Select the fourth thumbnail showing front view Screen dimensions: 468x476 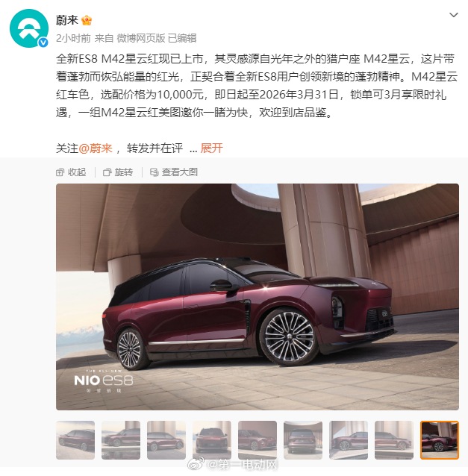(x=212, y=440)
